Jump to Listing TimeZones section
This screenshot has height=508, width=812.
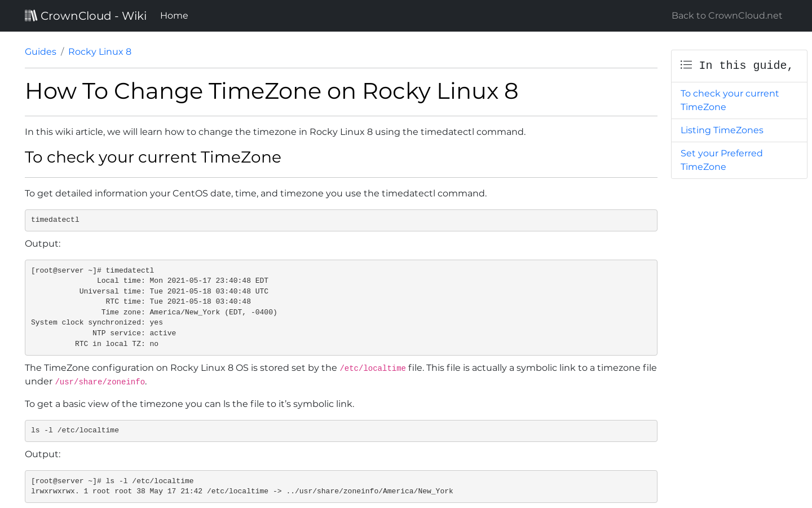722,130
